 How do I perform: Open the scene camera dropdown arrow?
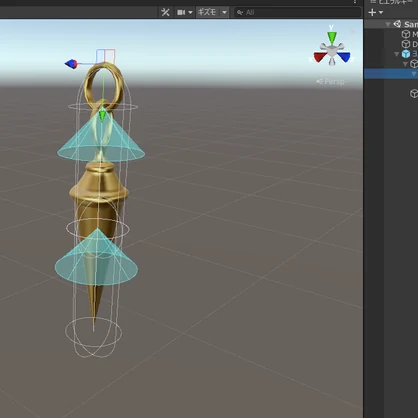click(x=190, y=12)
